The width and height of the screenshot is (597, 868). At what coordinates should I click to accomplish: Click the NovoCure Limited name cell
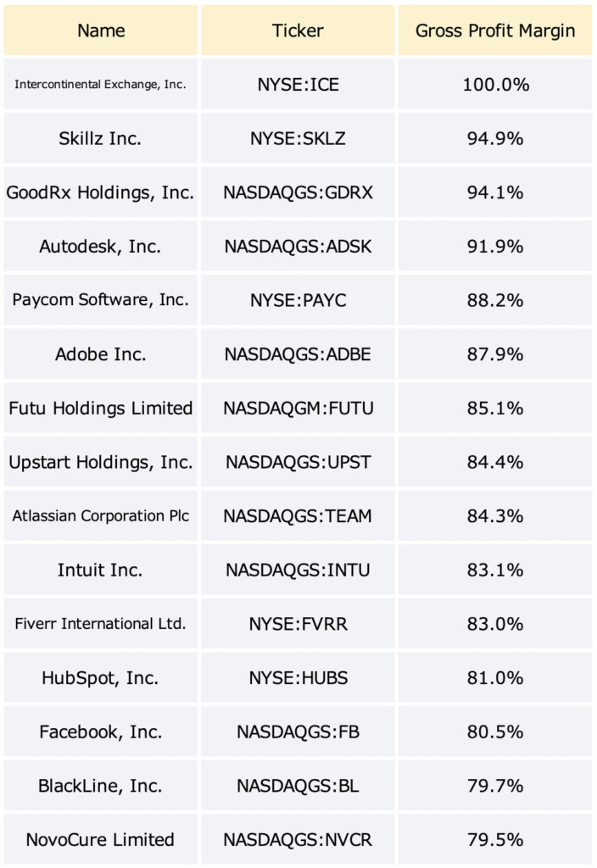[x=100, y=839]
